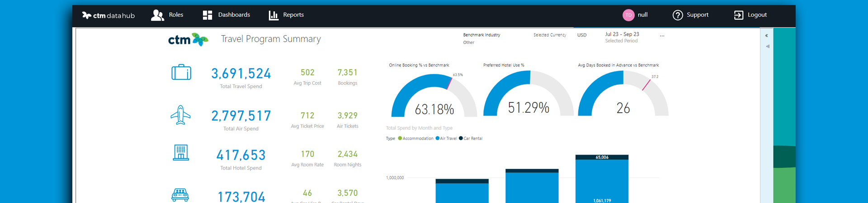Click the 3,929 Air Tickets value
The height and width of the screenshot is (203, 868).
[x=347, y=115]
